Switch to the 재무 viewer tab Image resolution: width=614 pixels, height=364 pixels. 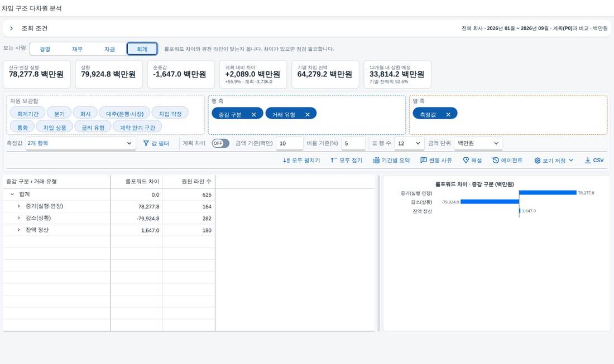pyautogui.click(x=77, y=49)
